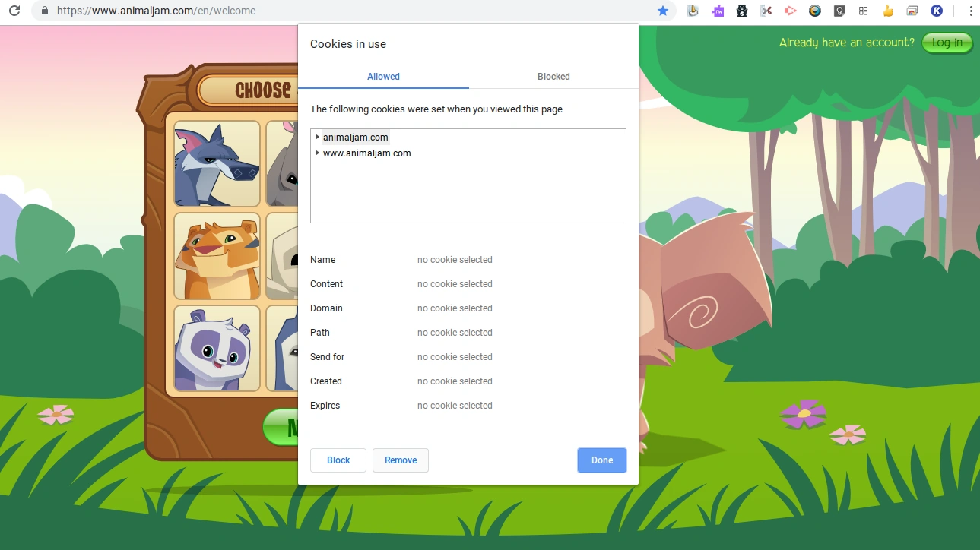Switch to the Allowed cookies tab

click(383, 77)
